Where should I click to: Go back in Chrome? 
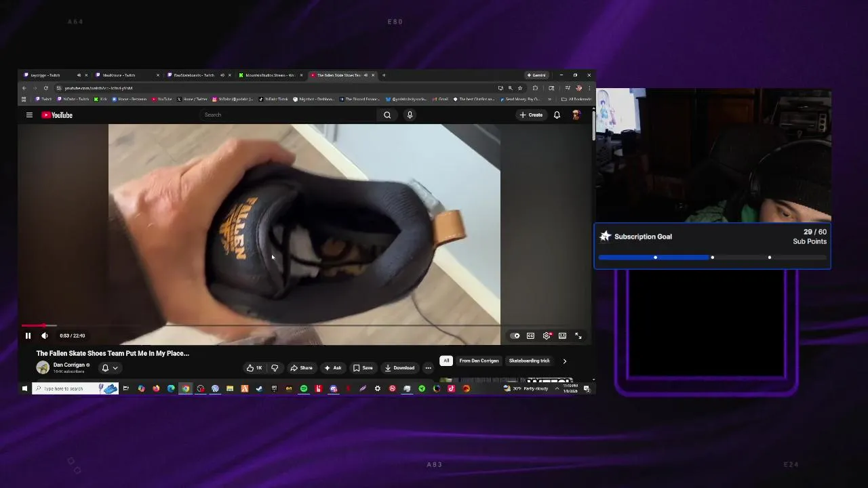click(24, 88)
